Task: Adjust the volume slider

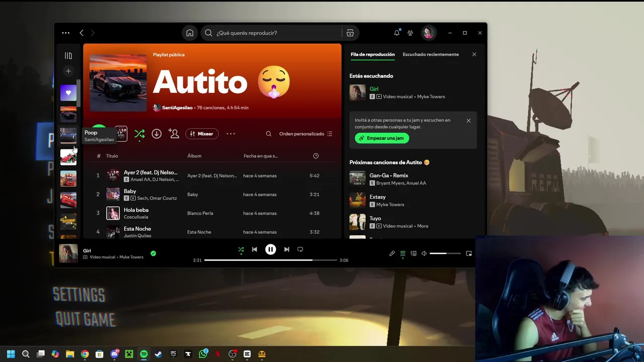Action: click(x=445, y=253)
